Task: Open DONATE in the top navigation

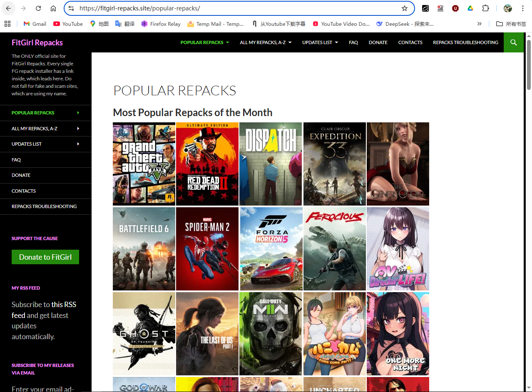Action: click(x=378, y=42)
